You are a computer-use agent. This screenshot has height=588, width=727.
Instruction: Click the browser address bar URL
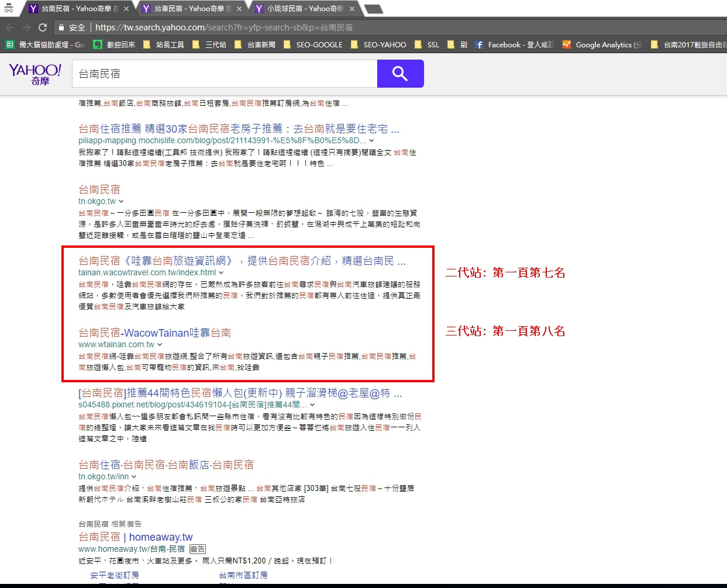224,27
